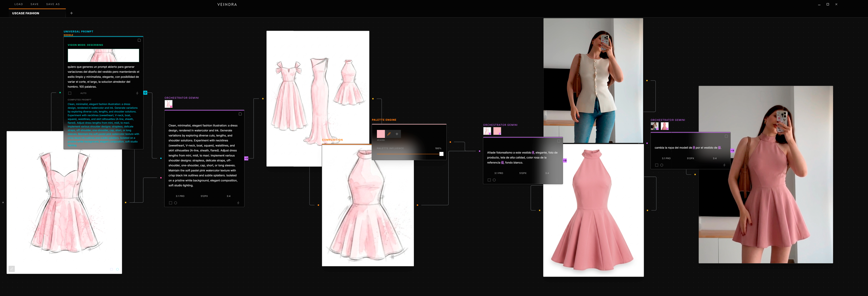Screen dimensions: 868x296
Task: Run Universal Prompt with its lightning bolt icon
Action: click(x=137, y=93)
